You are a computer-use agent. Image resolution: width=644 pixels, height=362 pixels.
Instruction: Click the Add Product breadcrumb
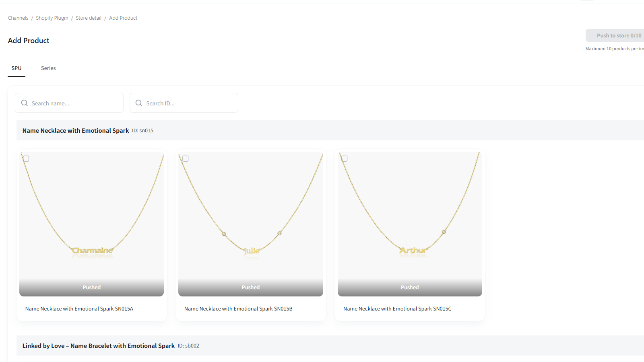[x=123, y=18]
